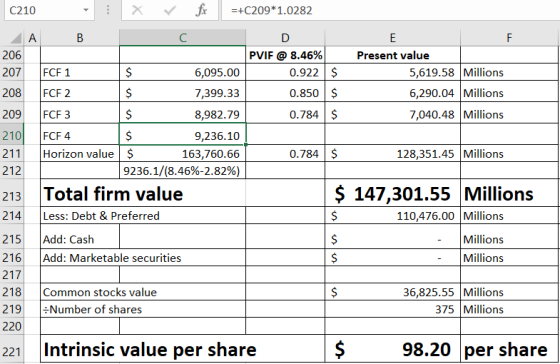Select row 212 header
Screen dimensions: 560x364
click(12, 170)
